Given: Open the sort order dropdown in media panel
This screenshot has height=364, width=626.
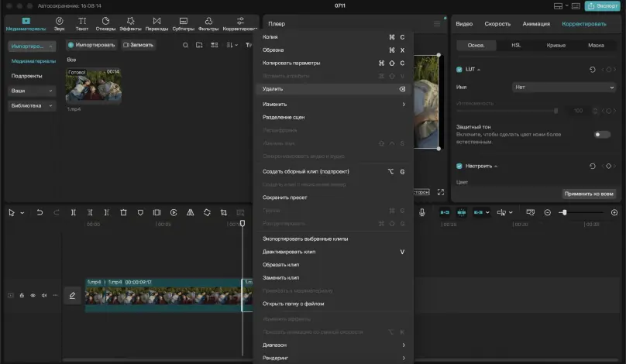Looking at the screenshot, I should (232, 45).
